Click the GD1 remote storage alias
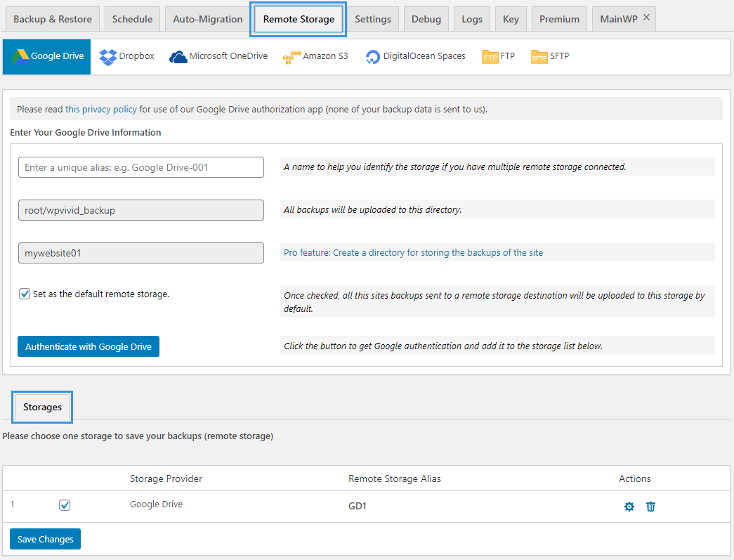 [x=358, y=506]
